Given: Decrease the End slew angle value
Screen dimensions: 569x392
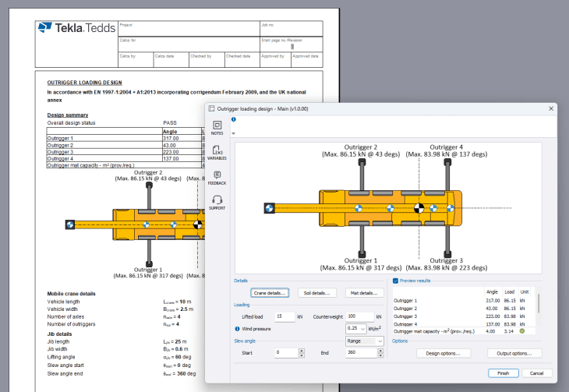Looking at the screenshot, I should [x=380, y=355].
